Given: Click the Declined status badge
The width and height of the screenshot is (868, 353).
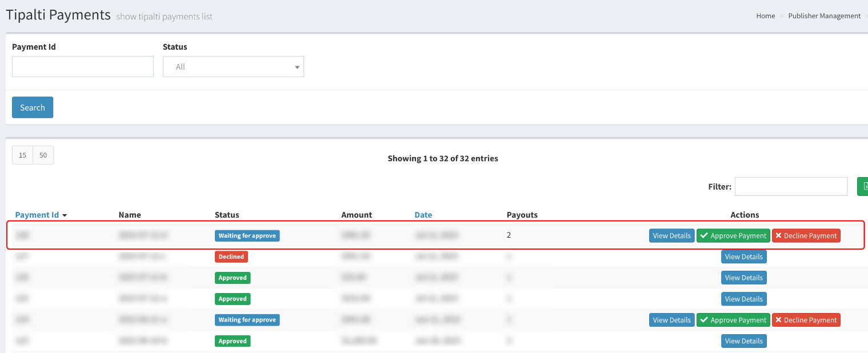Looking at the screenshot, I should [231, 256].
